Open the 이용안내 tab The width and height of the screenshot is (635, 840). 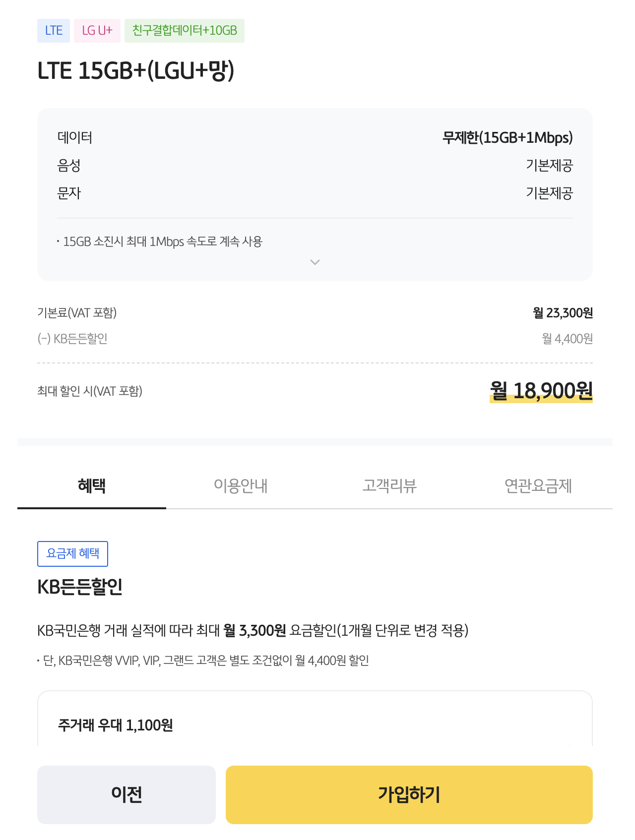(241, 485)
